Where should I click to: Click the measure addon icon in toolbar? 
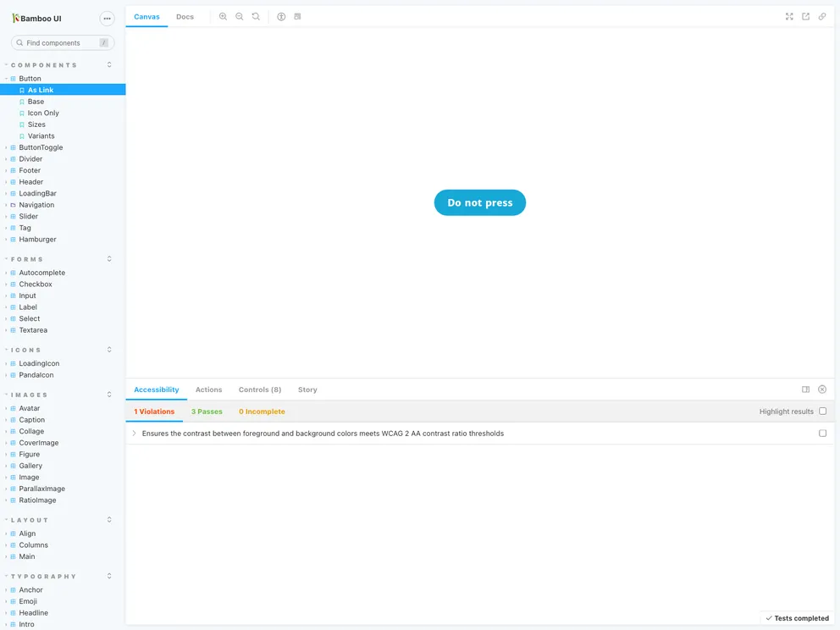pos(297,16)
